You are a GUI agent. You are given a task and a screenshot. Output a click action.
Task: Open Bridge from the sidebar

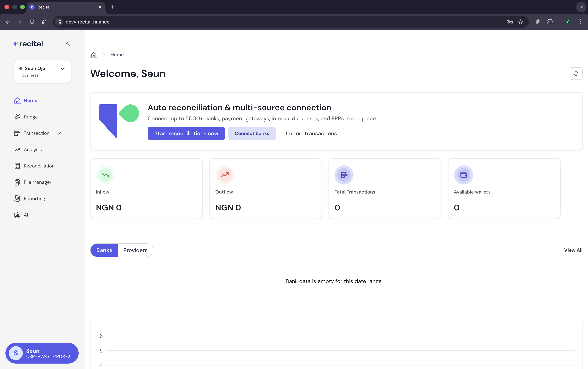pyautogui.click(x=31, y=117)
